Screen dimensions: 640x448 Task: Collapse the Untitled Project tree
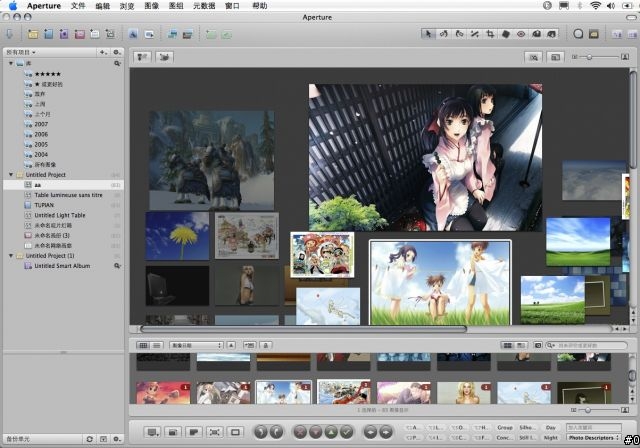pos(11,175)
